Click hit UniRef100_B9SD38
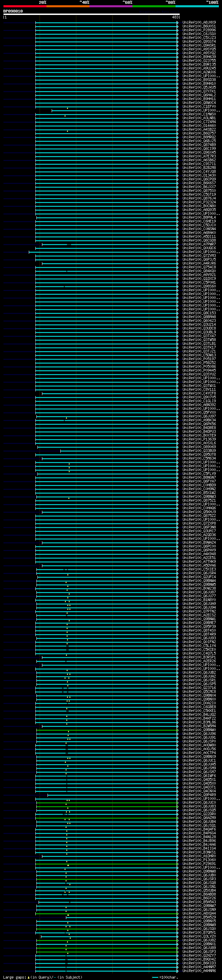 pos(199,80)
